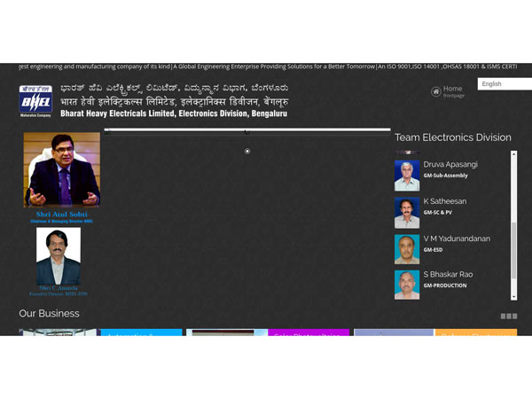Click Druva Apasangi's photo

[x=407, y=175]
